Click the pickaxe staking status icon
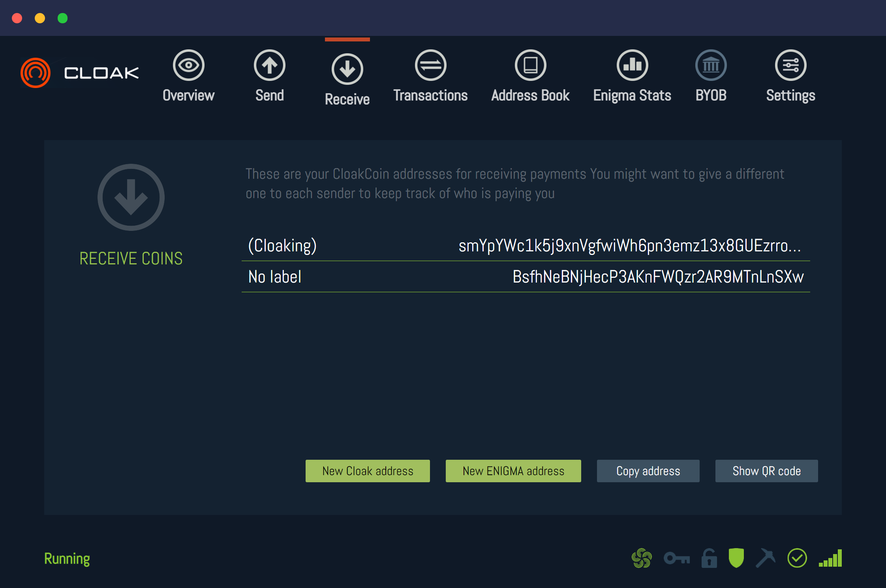This screenshot has height=588, width=886. click(766, 558)
